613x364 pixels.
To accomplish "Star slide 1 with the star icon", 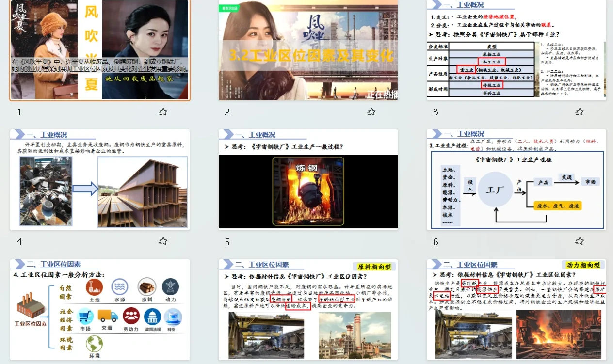I will coord(163,112).
